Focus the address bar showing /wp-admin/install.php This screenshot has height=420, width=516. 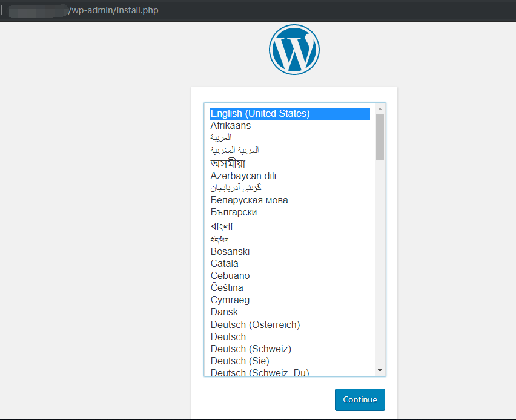113,10
